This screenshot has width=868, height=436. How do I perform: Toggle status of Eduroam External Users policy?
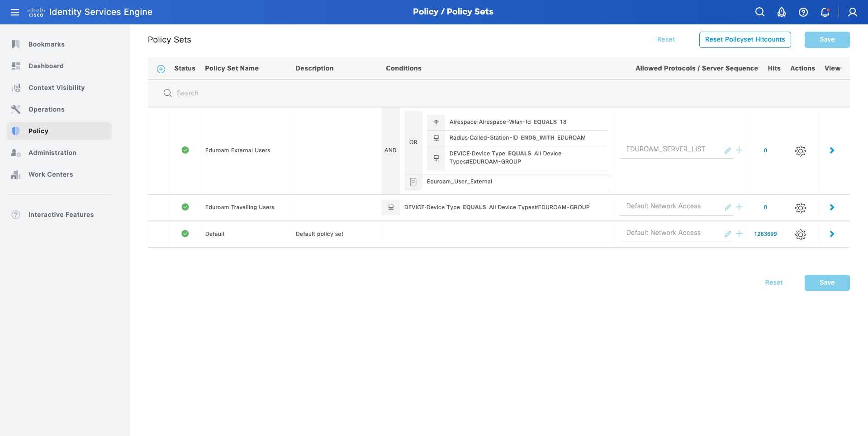185,150
